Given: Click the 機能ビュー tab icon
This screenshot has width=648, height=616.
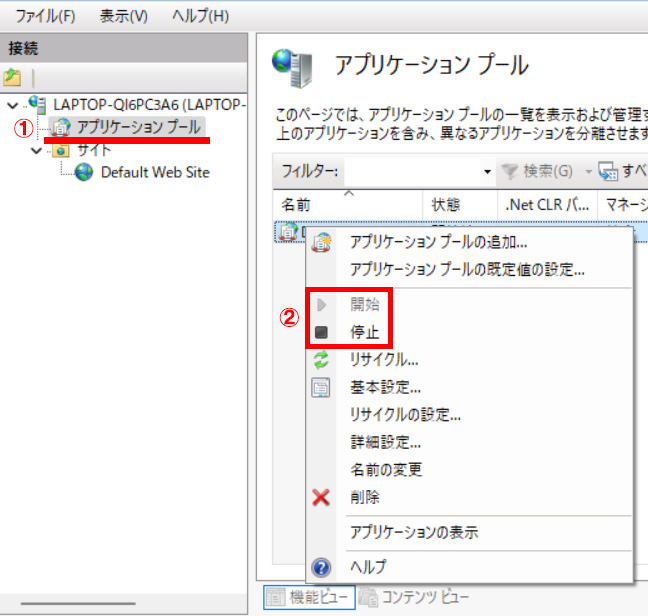Looking at the screenshot, I should click(275, 597).
